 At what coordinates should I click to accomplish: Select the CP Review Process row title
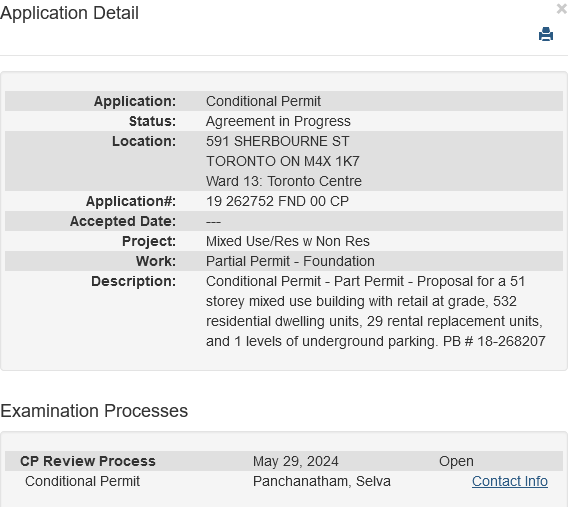point(88,461)
